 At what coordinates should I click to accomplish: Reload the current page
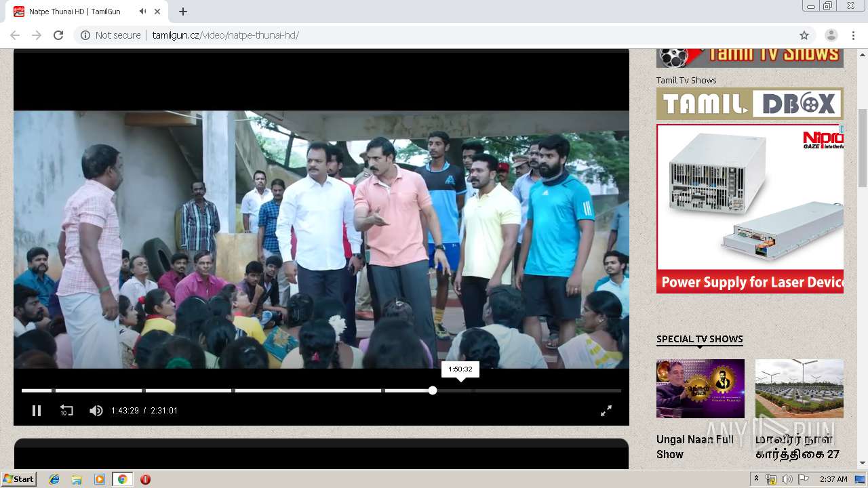[58, 35]
